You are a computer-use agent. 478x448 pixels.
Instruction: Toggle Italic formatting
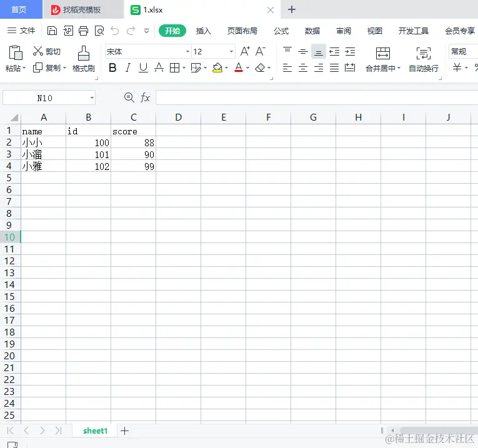coord(128,67)
